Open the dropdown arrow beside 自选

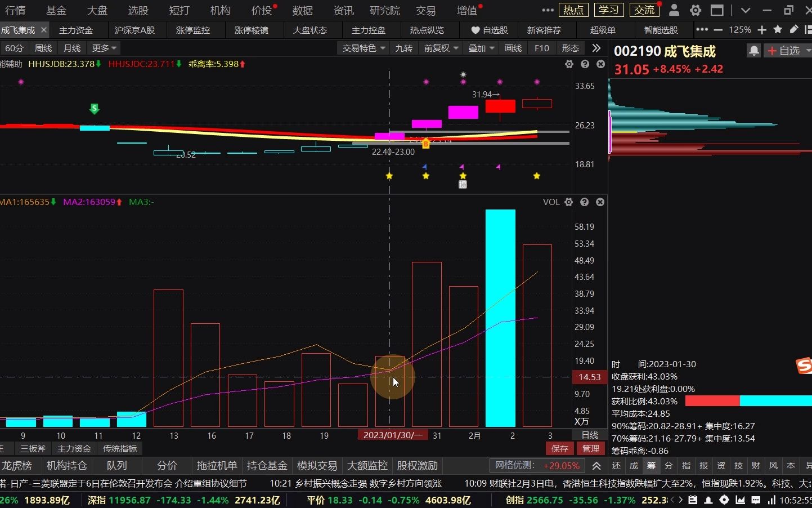[808, 51]
